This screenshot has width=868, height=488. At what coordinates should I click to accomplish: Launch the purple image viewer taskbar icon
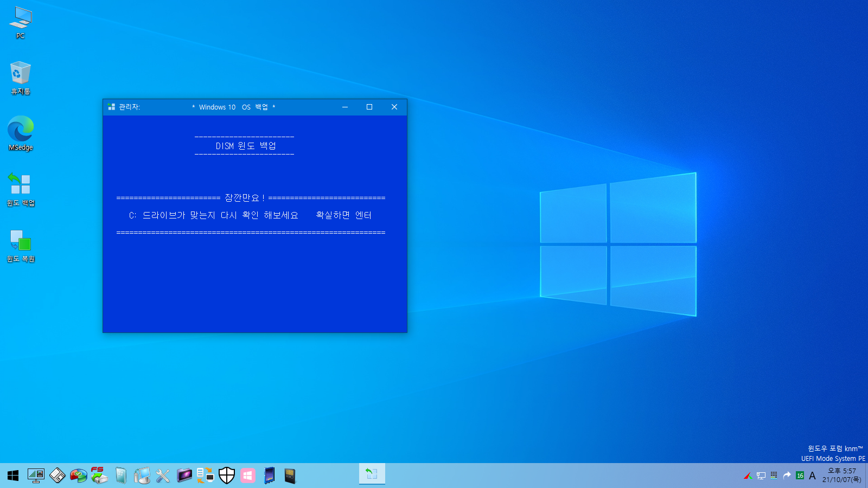click(184, 476)
